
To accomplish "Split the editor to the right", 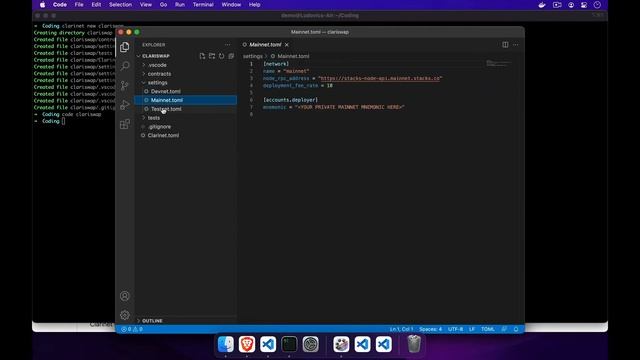I will 505,44.
